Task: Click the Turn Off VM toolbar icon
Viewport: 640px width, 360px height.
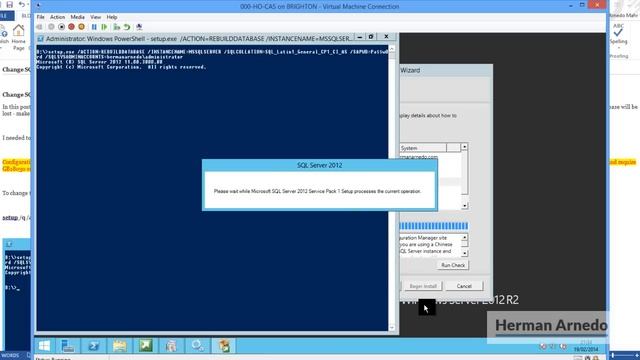Action: coord(61,27)
